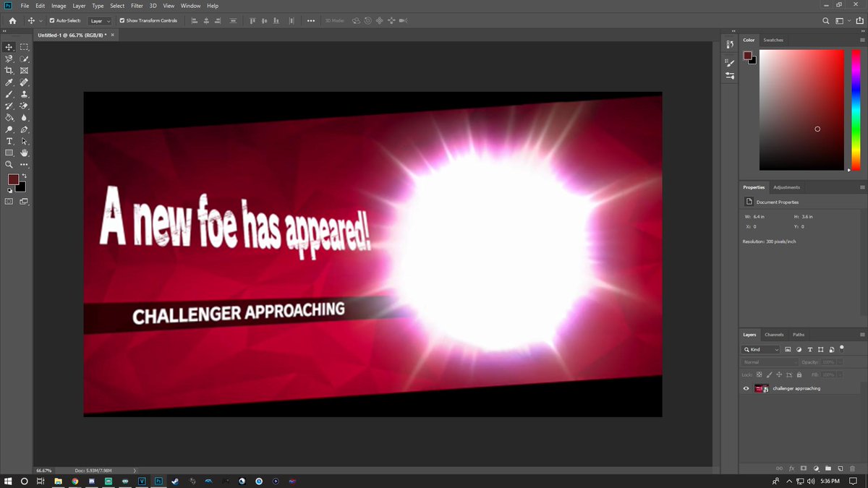Swap foreground and background colors
The image size is (868, 488).
tap(24, 176)
